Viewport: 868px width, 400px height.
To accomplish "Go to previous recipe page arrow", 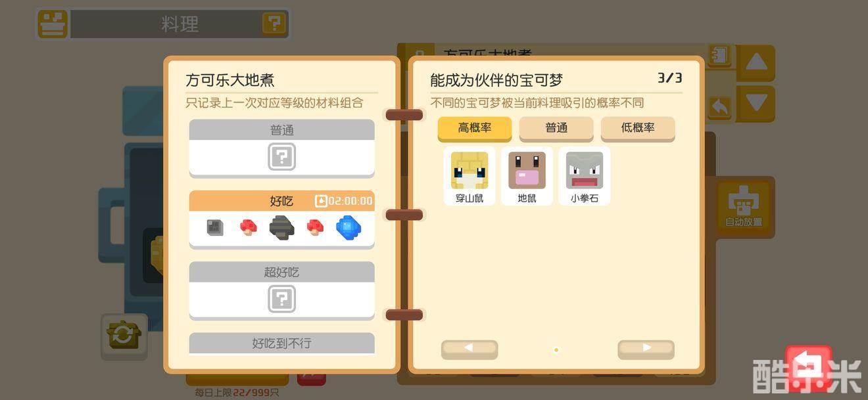I will click(470, 349).
